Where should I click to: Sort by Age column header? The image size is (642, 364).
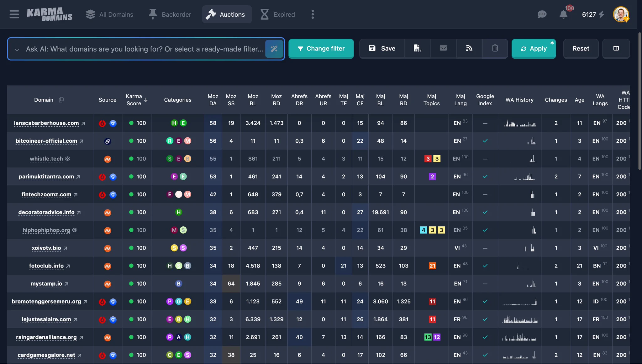(x=579, y=100)
